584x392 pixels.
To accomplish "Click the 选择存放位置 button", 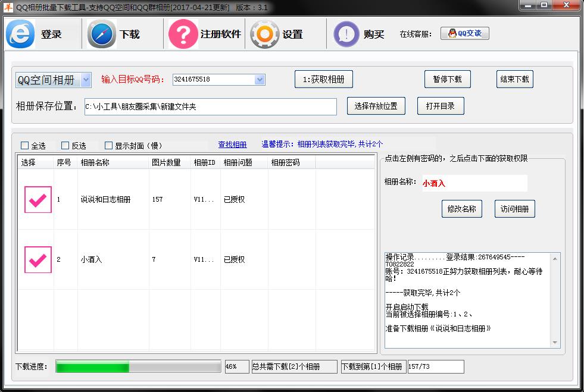I will (x=376, y=106).
